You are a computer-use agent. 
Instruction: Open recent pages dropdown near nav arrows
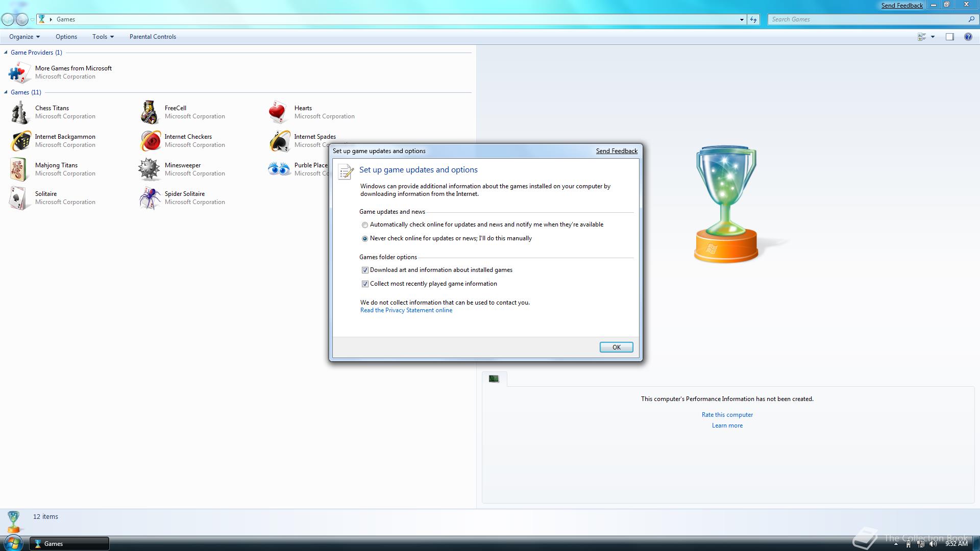click(32, 19)
